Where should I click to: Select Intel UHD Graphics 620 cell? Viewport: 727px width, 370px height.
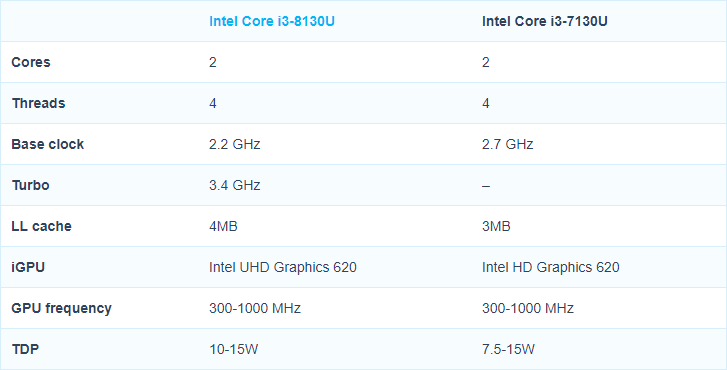click(x=283, y=267)
